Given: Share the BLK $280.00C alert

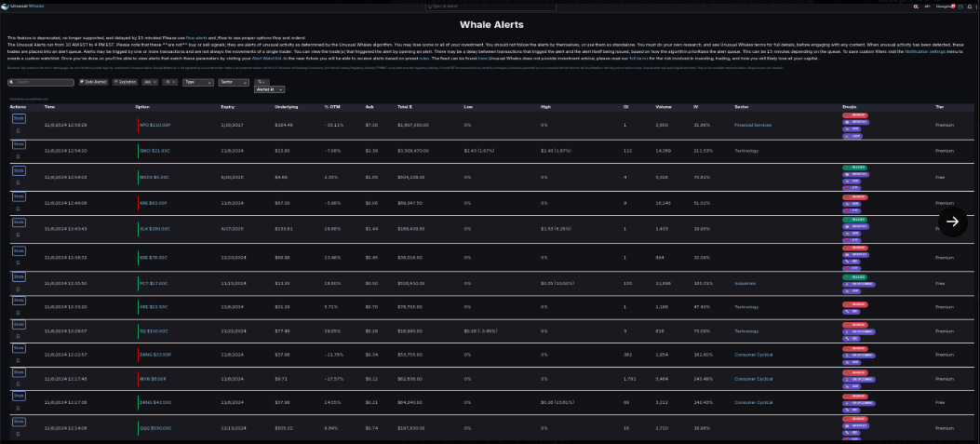Looking at the screenshot, I should [x=18, y=222].
